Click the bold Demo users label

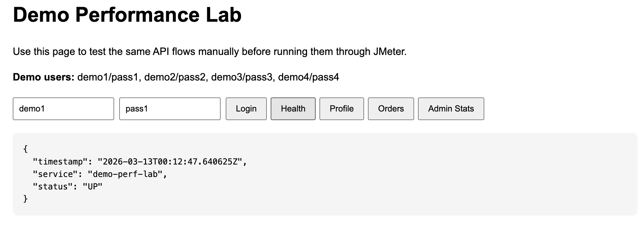pos(43,77)
